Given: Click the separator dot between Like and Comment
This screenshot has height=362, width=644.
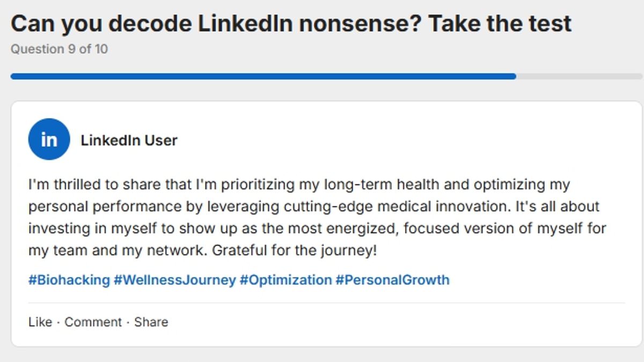Looking at the screenshot, I should (x=57, y=322).
